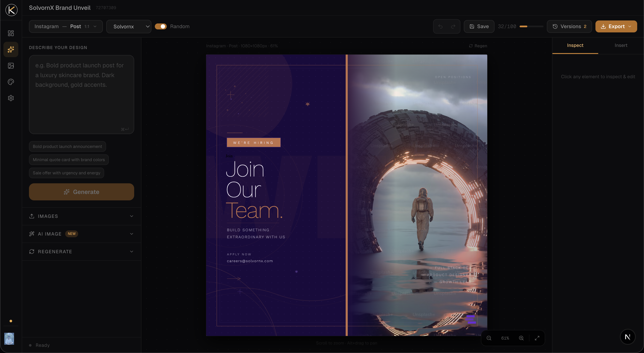
Task: Select the 'OPEN POSITIONS' label on canvas
Action: (x=453, y=77)
